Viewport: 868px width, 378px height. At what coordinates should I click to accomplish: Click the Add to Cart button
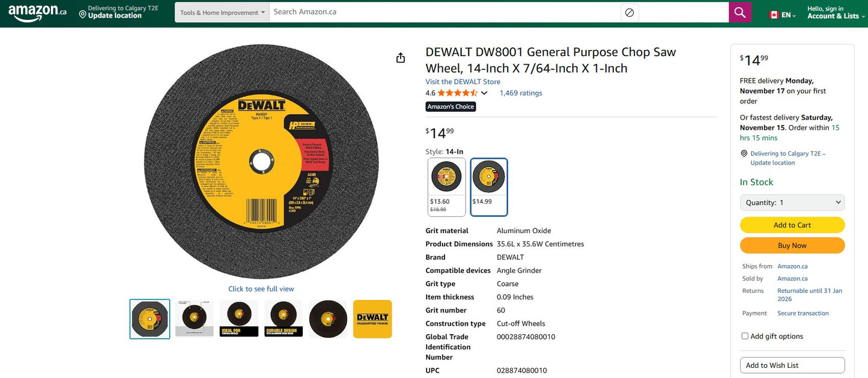click(792, 225)
